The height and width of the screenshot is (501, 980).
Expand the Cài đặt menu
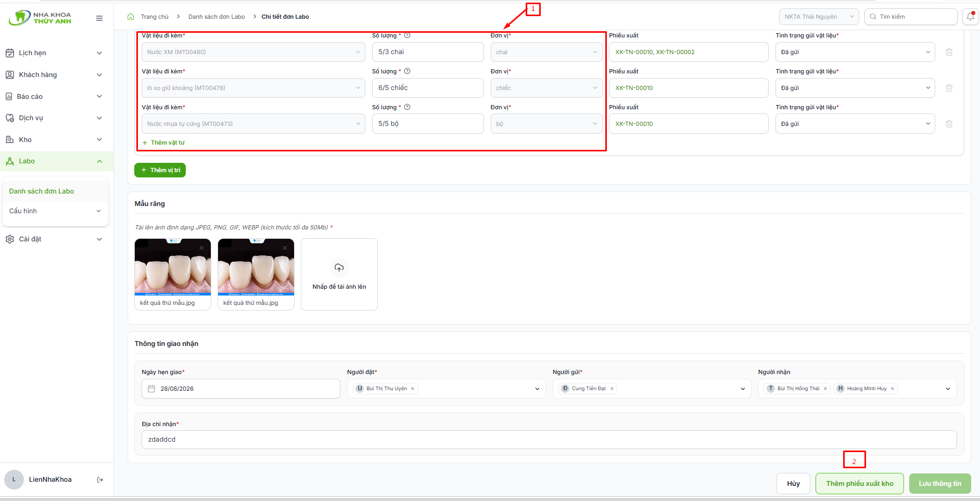coord(56,239)
